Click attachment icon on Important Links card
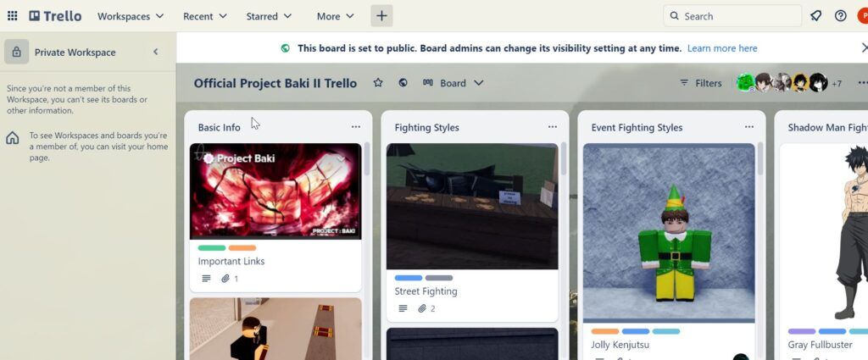The width and height of the screenshot is (868, 360). [x=225, y=279]
